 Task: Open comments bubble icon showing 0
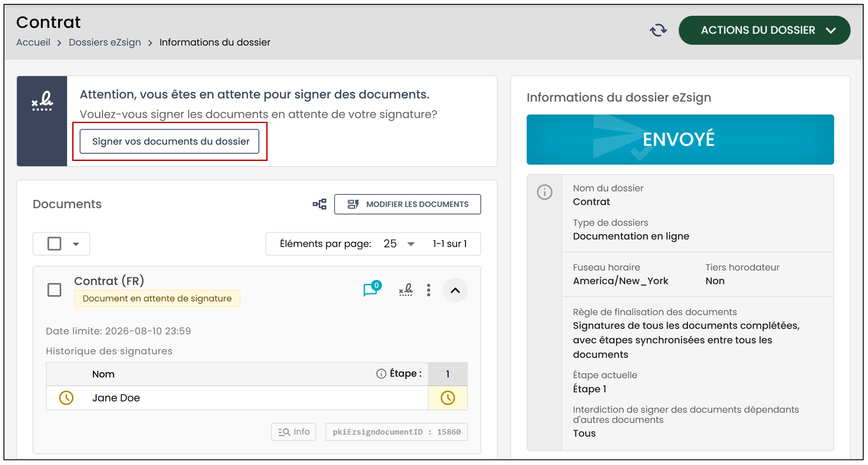[372, 289]
